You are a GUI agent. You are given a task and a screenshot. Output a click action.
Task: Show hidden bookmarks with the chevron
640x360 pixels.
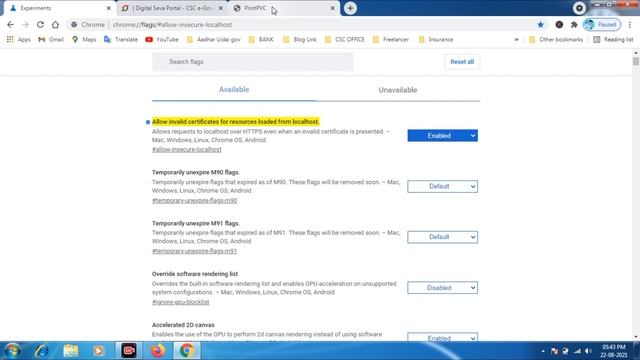click(x=516, y=40)
